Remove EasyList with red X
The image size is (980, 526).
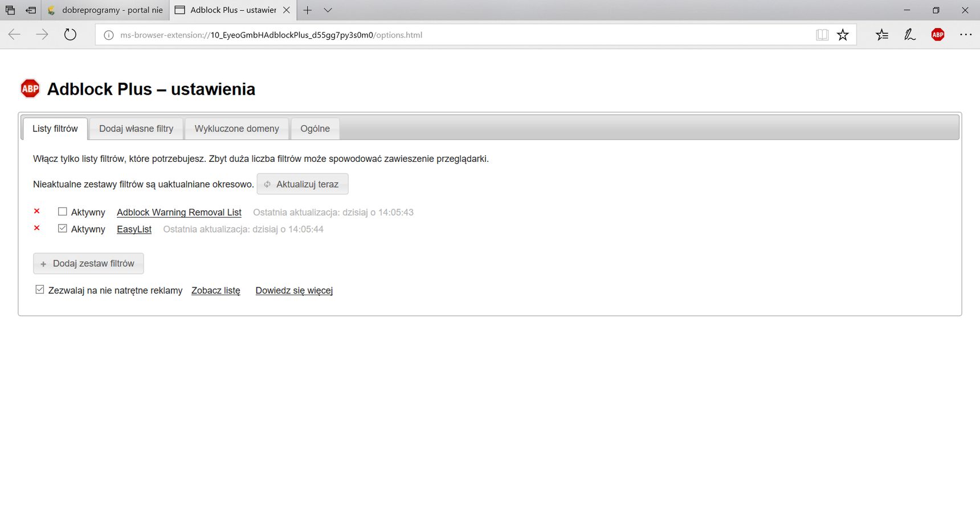tap(37, 228)
